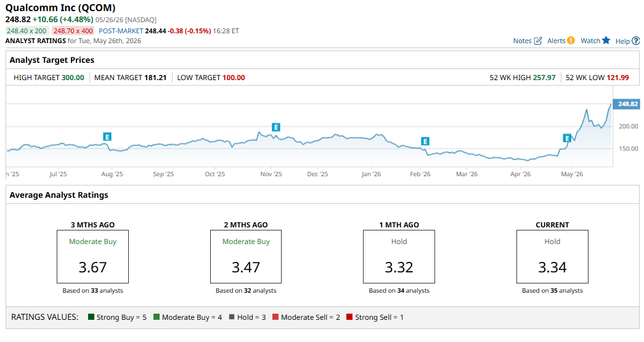Select the 3 Mths Ago rating box
This screenshot has width=644, height=342.
[x=92, y=256]
